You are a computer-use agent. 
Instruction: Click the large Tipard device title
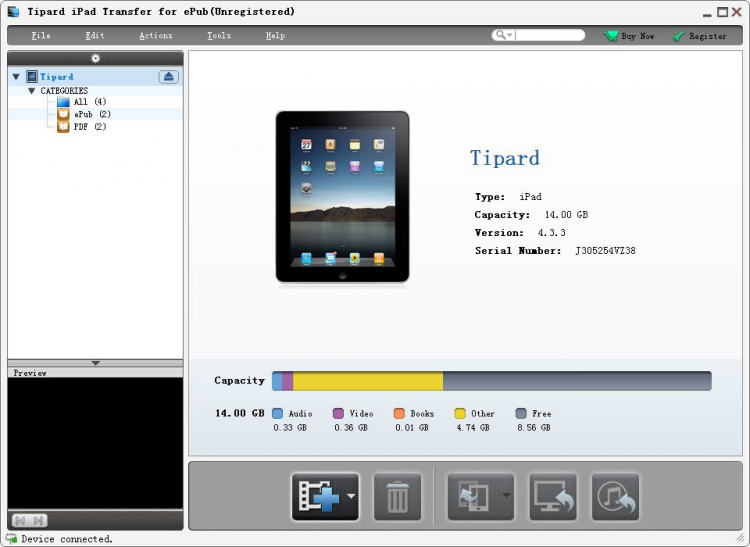click(x=505, y=158)
